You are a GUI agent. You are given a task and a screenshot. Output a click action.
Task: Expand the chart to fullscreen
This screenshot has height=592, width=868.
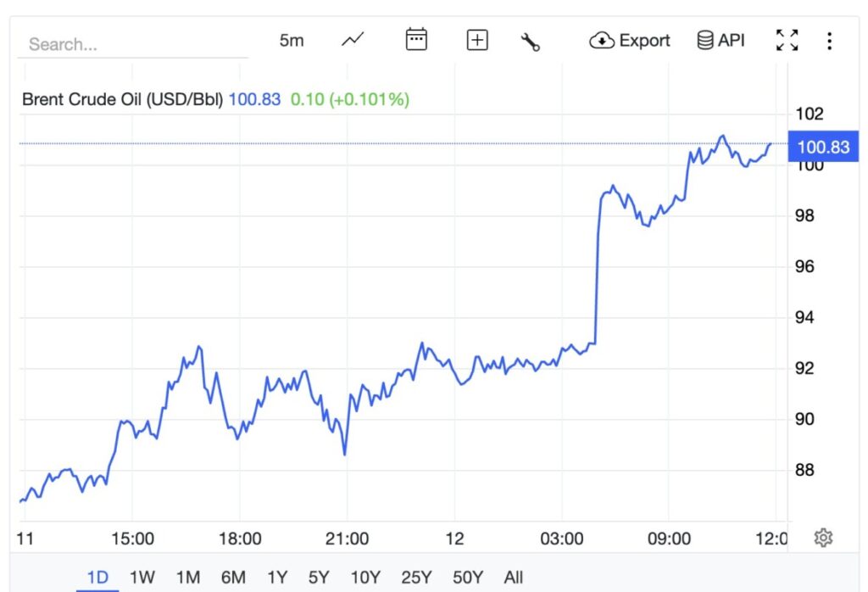(787, 39)
